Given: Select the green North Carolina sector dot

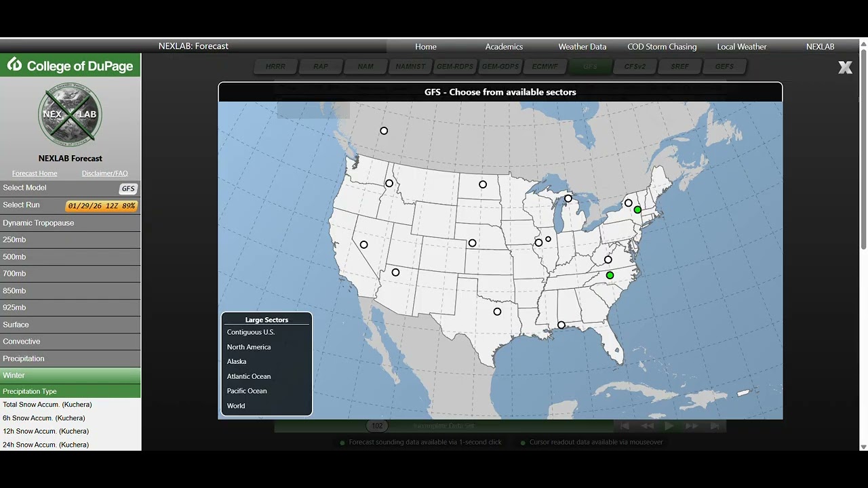Looking at the screenshot, I should click(610, 275).
